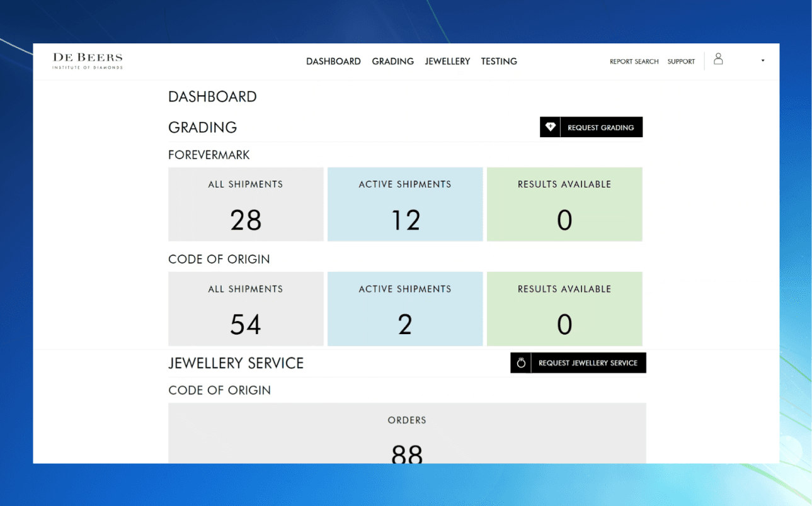Click the diamond icon beside Request Grading
The height and width of the screenshot is (506, 812).
tap(550, 127)
